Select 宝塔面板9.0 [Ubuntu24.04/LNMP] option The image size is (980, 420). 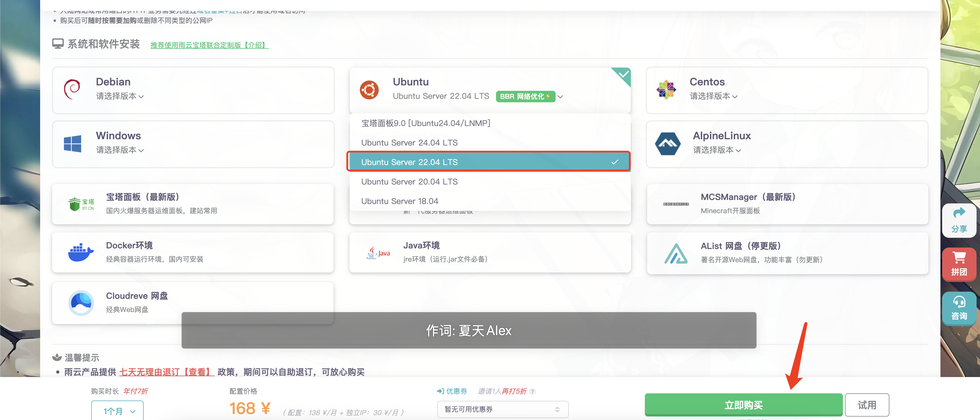point(490,123)
